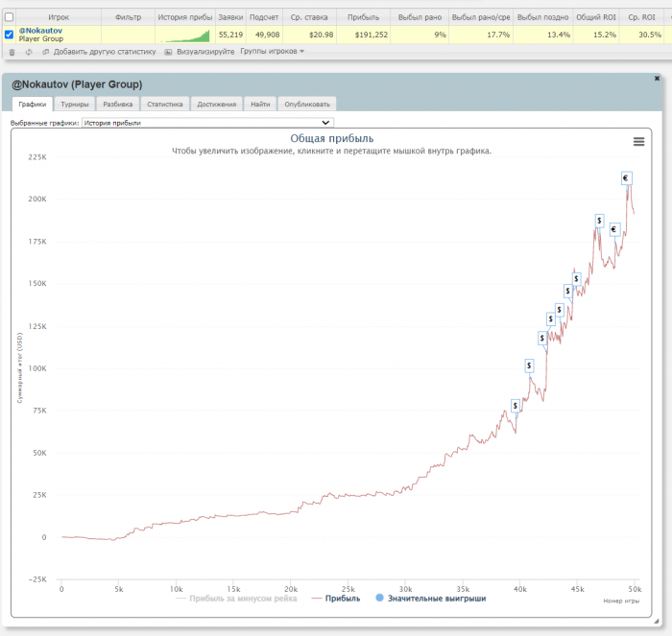Click the icon beside 'Добавить другую статистику'
672x636 pixels.
(46, 52)
